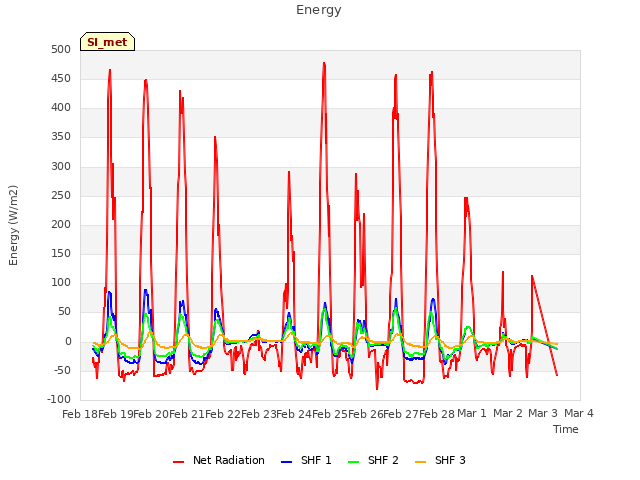This screenshot has width=640, height=480.
Task: Click the Feb 28 x-axis label
Action: click(437, 414)
